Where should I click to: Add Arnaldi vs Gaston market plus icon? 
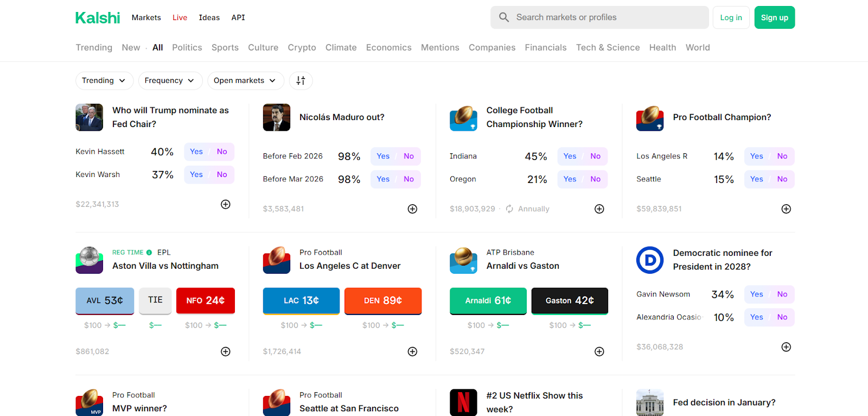tap(599, 351)
